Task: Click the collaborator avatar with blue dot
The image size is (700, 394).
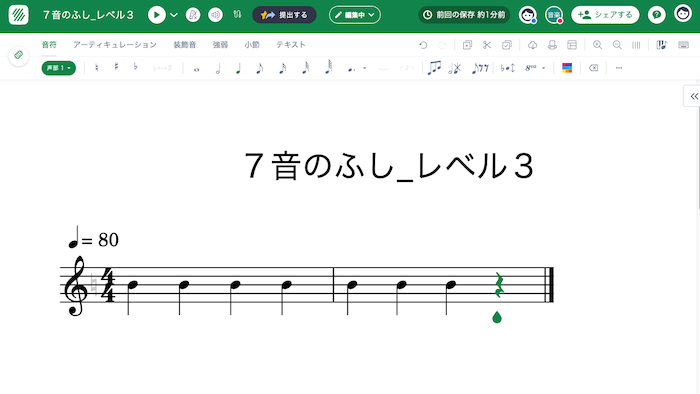Action: point(528,15)
